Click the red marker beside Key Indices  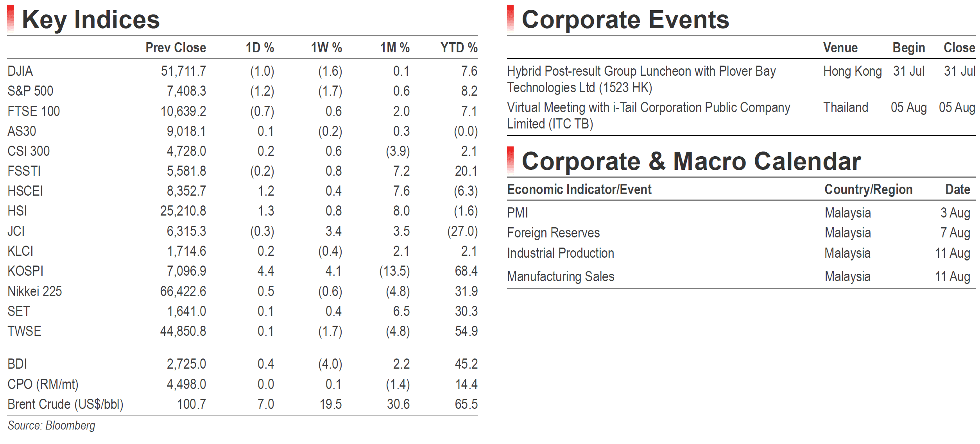coord(11,18)
